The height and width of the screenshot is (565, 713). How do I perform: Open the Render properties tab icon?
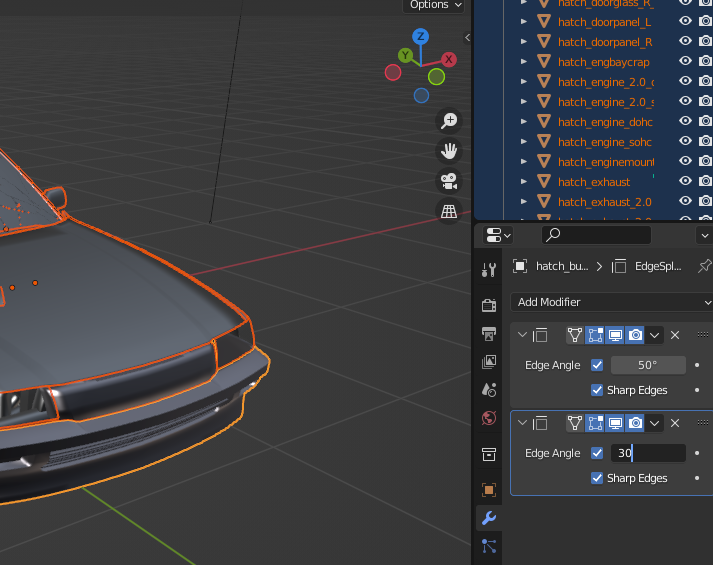coord(489,305)
